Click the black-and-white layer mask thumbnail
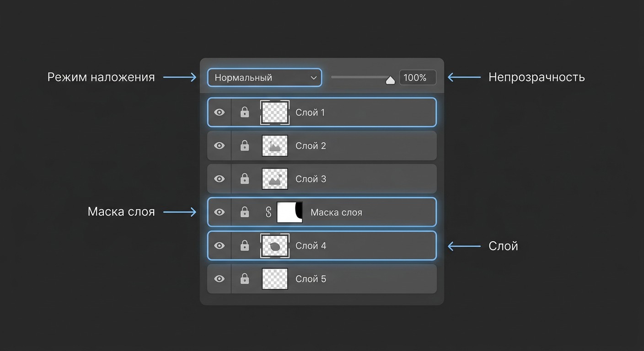Image resolution: width=644 pixels, height=351 pixels. click(290, 212)
